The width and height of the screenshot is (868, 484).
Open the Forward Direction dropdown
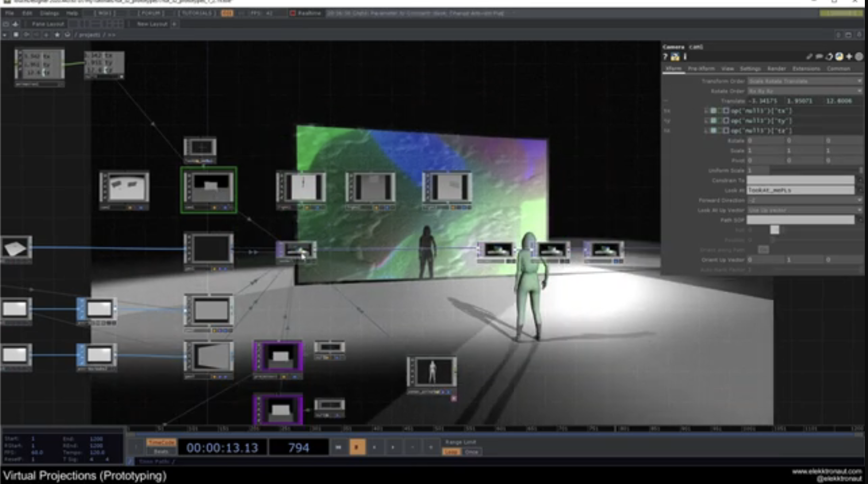[x=804, y=200]
